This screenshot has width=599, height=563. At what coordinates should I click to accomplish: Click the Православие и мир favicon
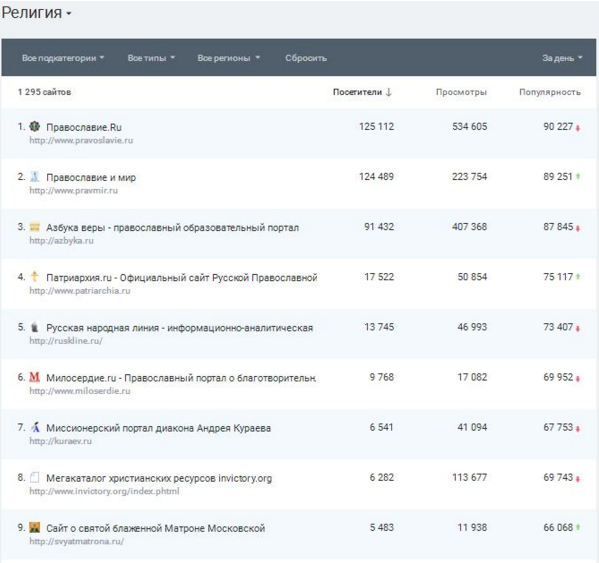(x=35, y=176)
